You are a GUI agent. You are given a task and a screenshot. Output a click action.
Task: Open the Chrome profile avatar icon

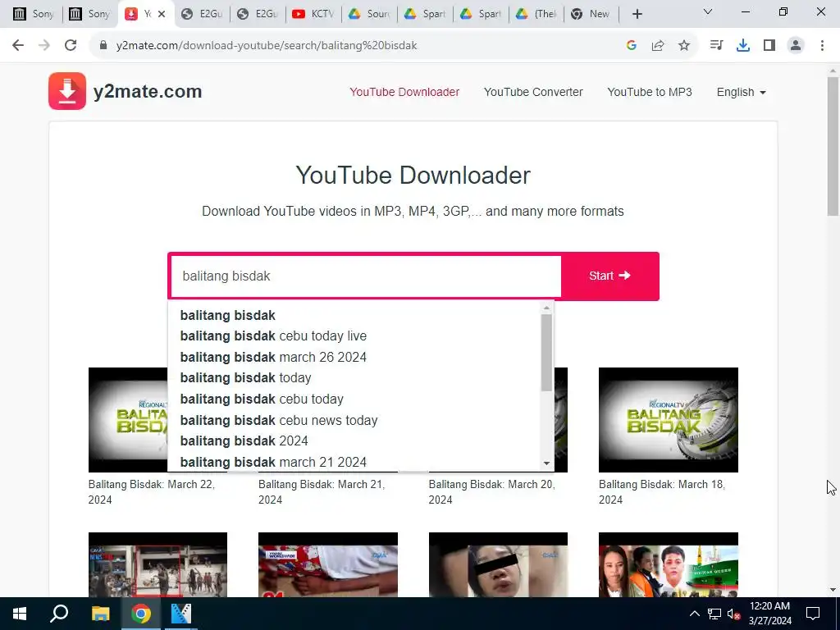click(796, 46)
